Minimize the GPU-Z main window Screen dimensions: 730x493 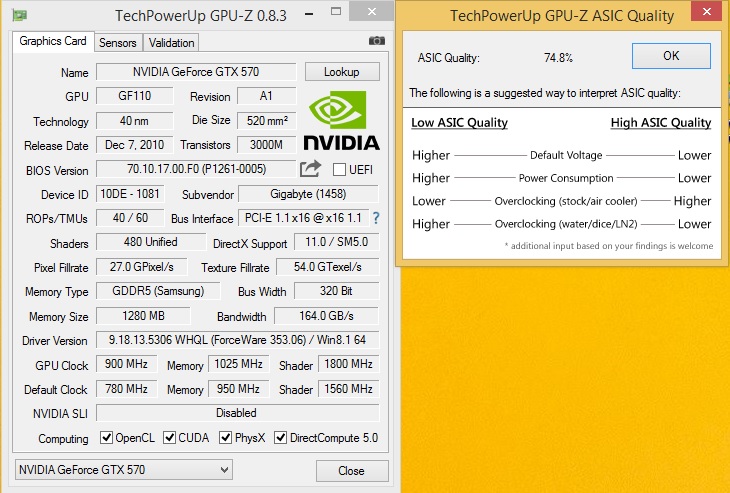[309, 14]
